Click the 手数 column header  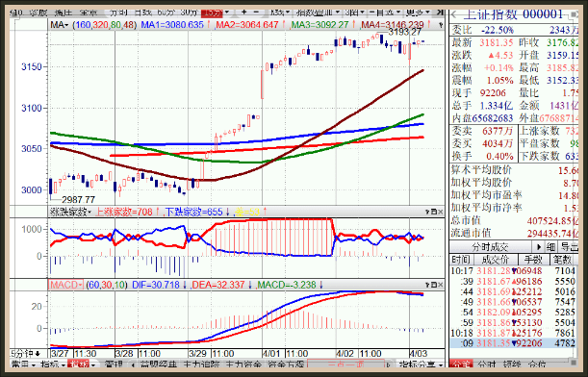coord(533,260)
